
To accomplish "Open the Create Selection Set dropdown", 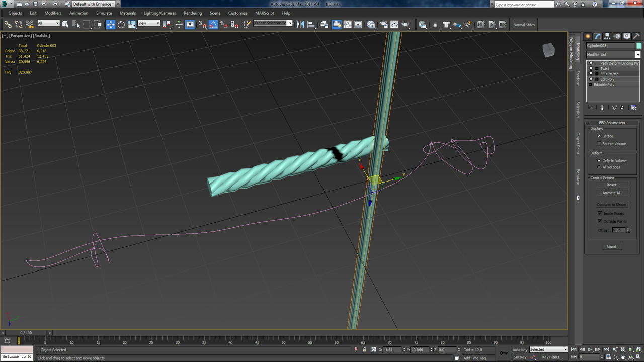I will click(273, 23).
